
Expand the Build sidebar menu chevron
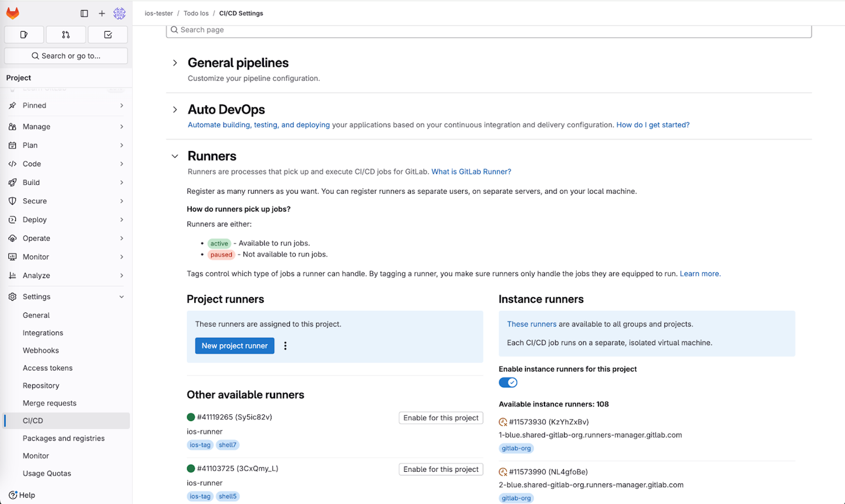point(121,182)
